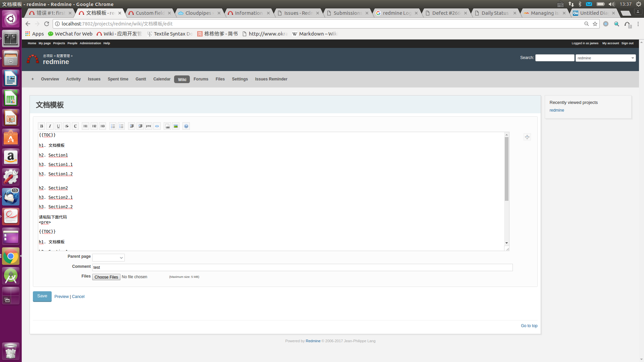Click the Search input field
The height and width of the screenshot is (362, 644).
555,58
